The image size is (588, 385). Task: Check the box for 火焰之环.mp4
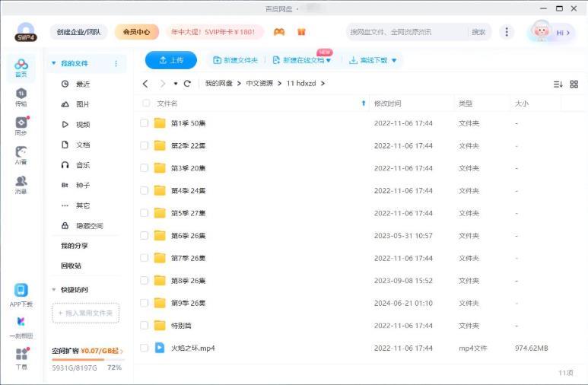[144, 348]
